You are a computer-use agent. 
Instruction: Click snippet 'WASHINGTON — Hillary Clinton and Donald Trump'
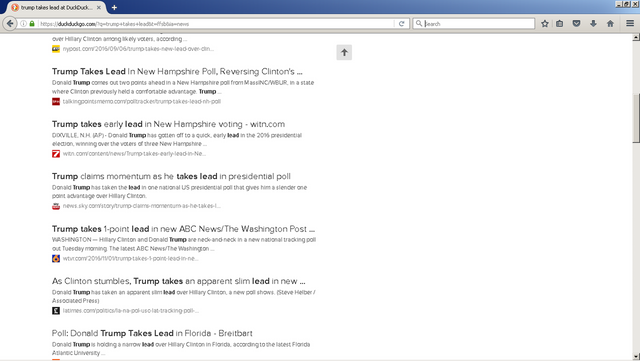pos(184,244)
